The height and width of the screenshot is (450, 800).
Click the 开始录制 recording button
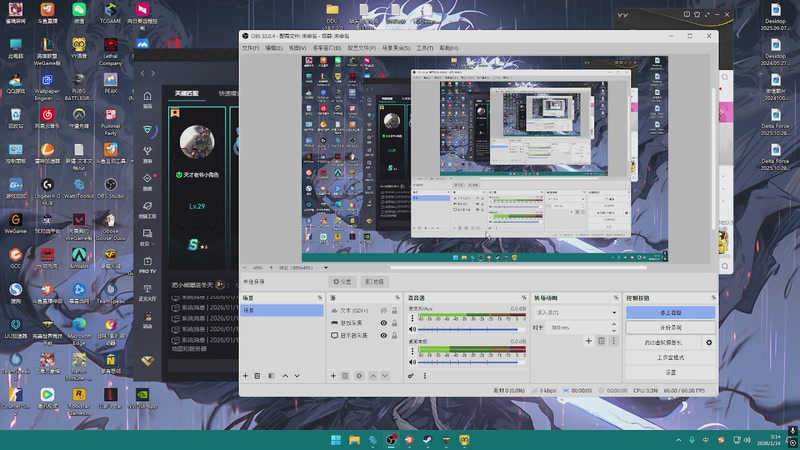click(x=671, y=327)
